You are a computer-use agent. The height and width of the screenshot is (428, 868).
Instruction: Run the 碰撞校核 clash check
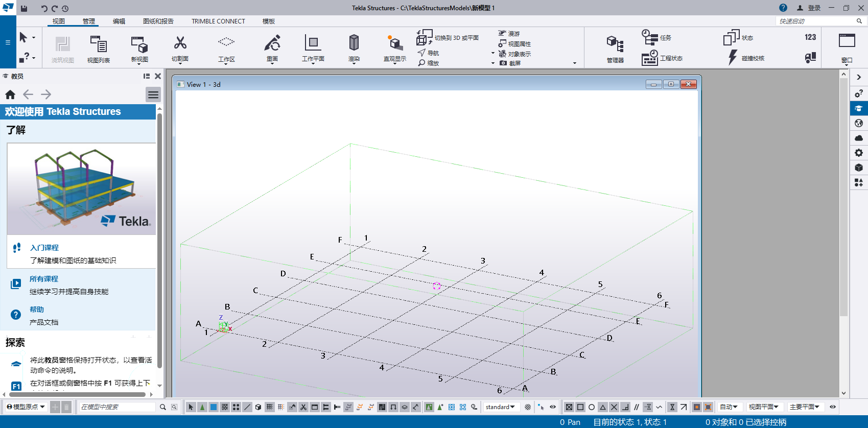click(746, 58)
